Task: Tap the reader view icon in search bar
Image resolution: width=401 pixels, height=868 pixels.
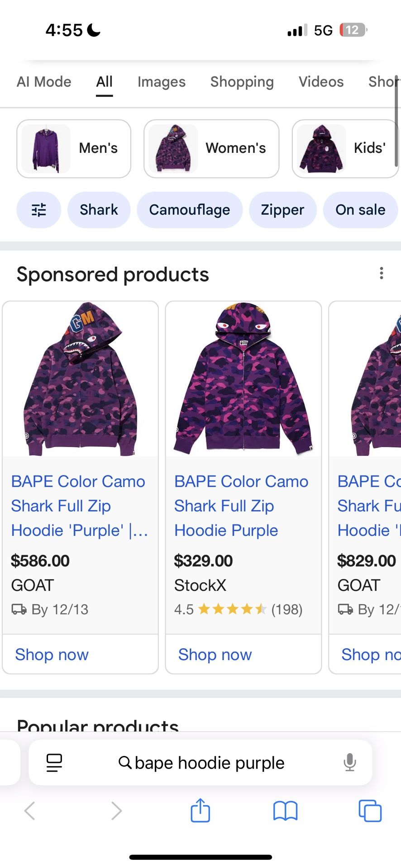Action: coord(54,762)
